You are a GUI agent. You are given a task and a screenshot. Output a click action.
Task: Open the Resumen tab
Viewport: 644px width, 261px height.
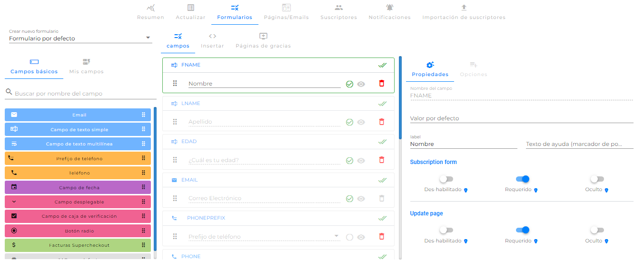pos(150,12)
